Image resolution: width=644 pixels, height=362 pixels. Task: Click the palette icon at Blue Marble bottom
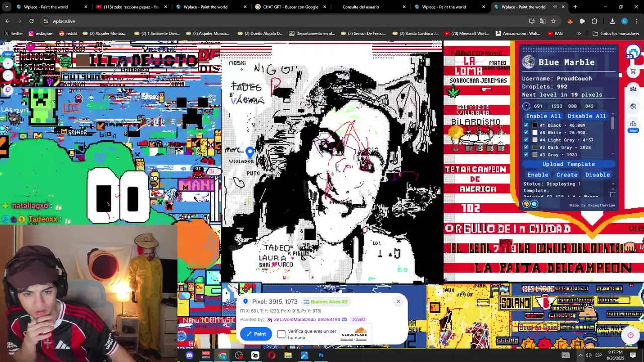[x=526, y=204]
